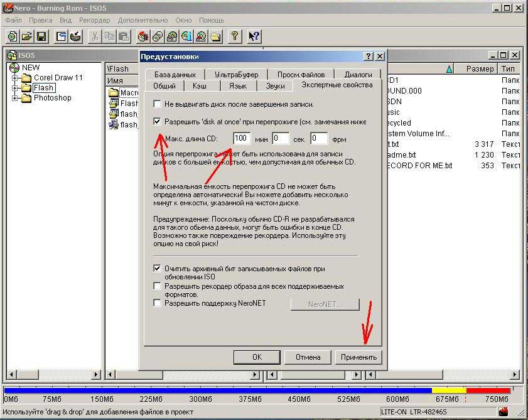Expand the Corel Draw 11 folder node
Image resolution: width=528 pixels, height=420 pixels.
pos(15,78)
